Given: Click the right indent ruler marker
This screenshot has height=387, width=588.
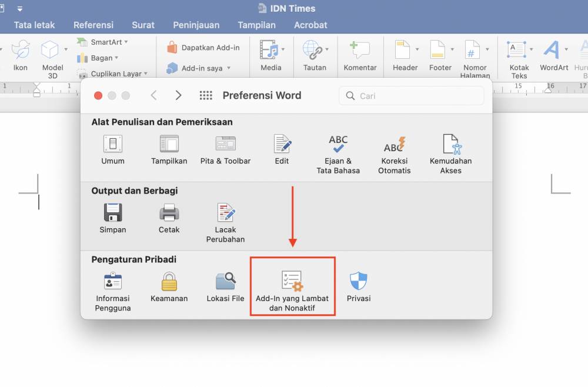Looking at the screenshot, I should pyautogui.click(x=548, y=91).
